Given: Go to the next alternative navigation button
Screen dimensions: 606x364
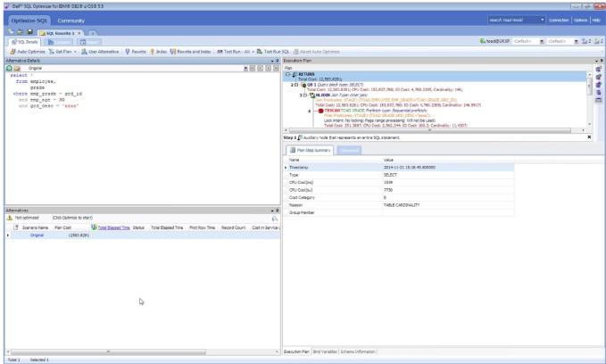Looking at the screenshot, I should pos(269,68).
